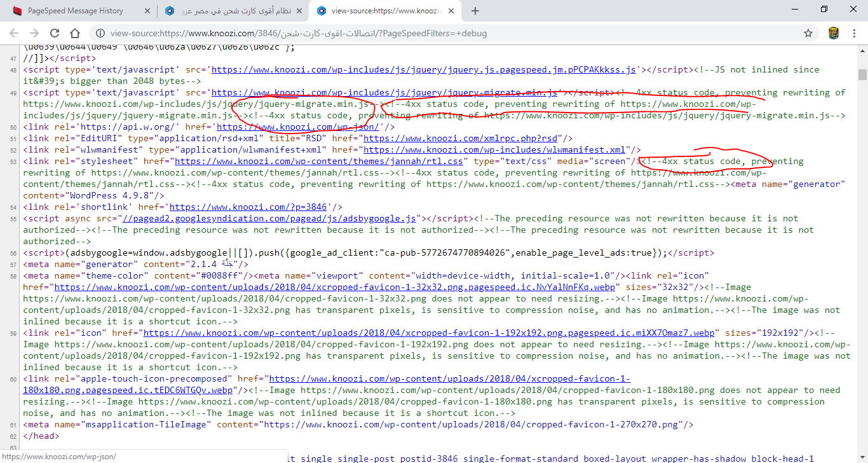Image resolution: width=868 pixels, height=463 pixels.
Task: Go forward to the next page
Action: [34, 33]
